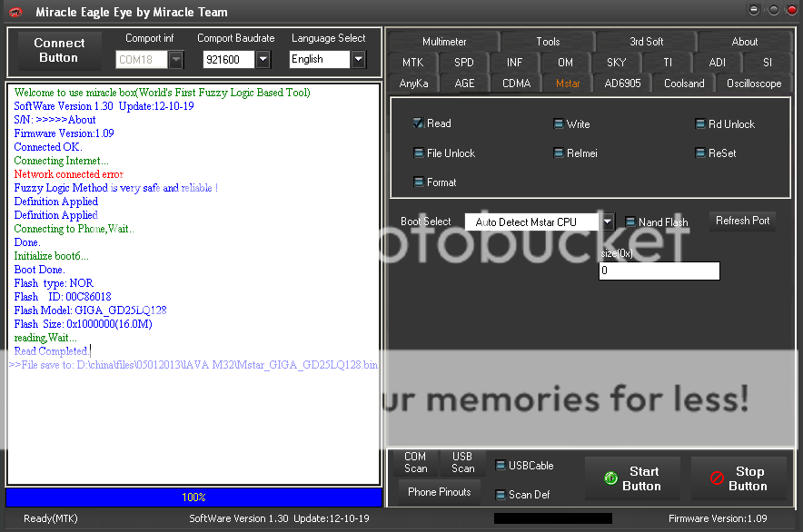This screenshot has width=803, height=532.
Task: Select the SI tab
Action: pos(768,63)
